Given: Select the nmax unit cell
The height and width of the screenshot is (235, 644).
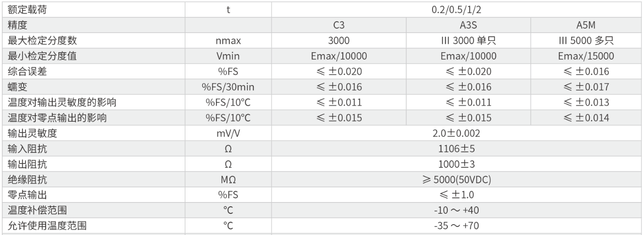Looking at the screenshot, I should (228, 40).
